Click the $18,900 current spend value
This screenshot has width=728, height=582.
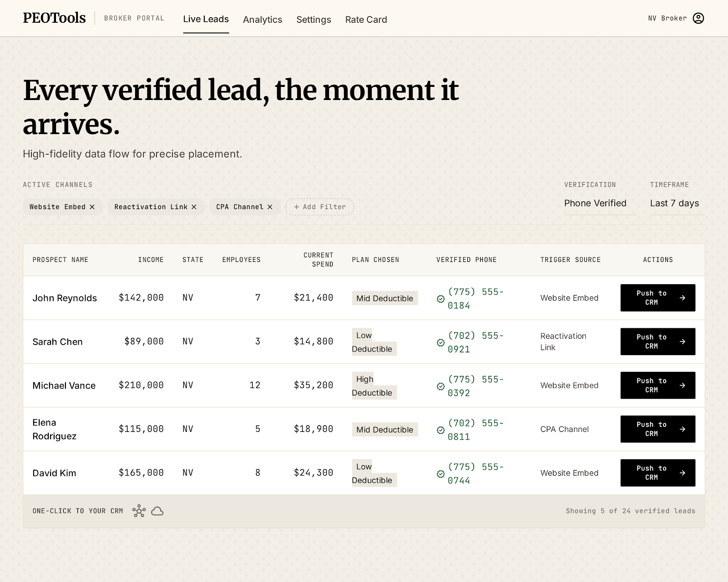coord(313,429)
